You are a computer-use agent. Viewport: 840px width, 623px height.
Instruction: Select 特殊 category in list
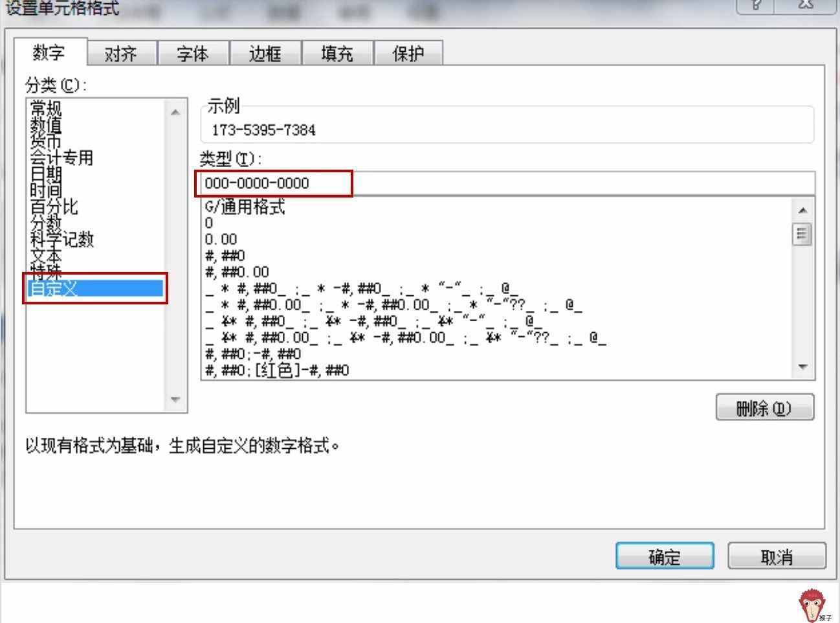pyautogui.click(x=46, y=271)
